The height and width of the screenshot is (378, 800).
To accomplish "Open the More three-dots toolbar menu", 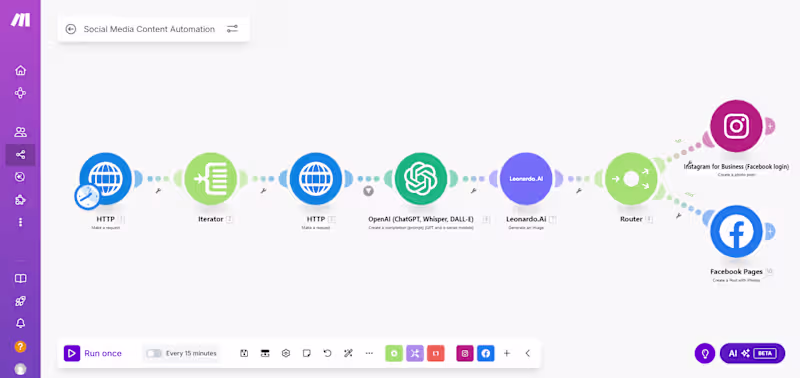I will [x=369, y=353].
